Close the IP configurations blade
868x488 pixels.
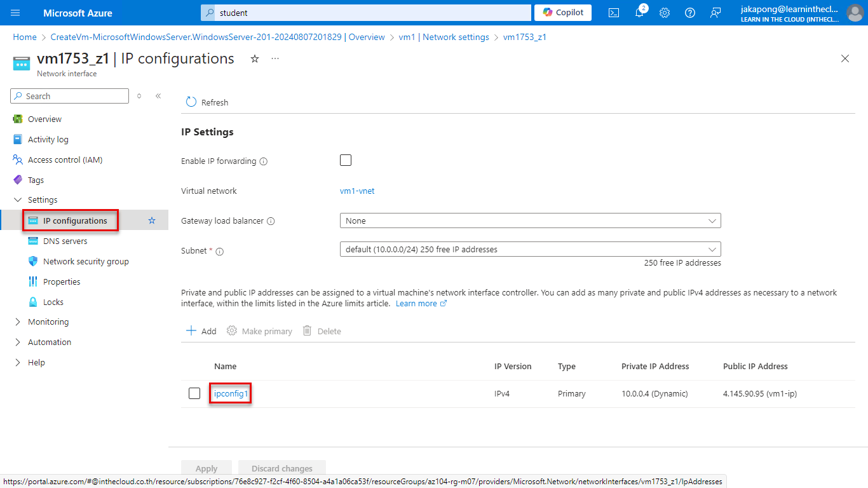pos(845,58)
